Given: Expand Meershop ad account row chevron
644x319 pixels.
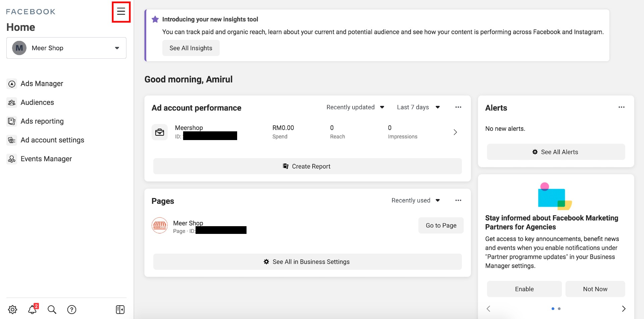Looking at the screenshot, I should point(455,132).
